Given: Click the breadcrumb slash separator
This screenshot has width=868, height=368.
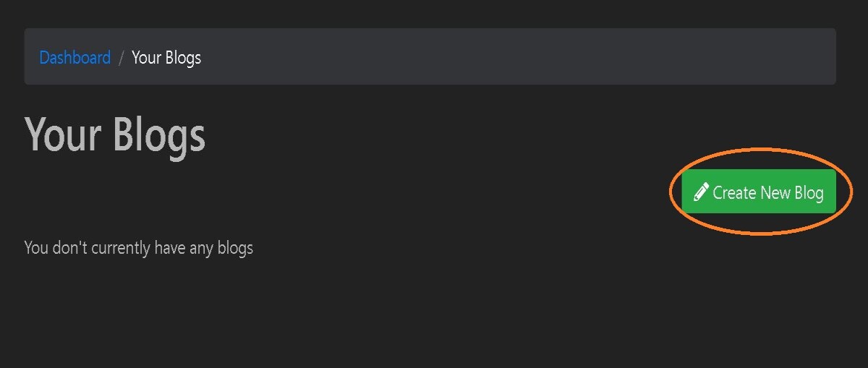Looking at the screenshot, I should (122, 58).
